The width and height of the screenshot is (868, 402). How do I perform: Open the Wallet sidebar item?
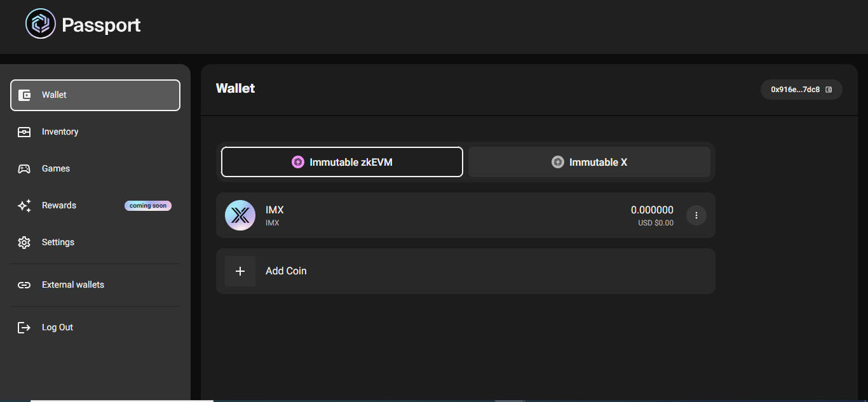click(x=95, y=95)
